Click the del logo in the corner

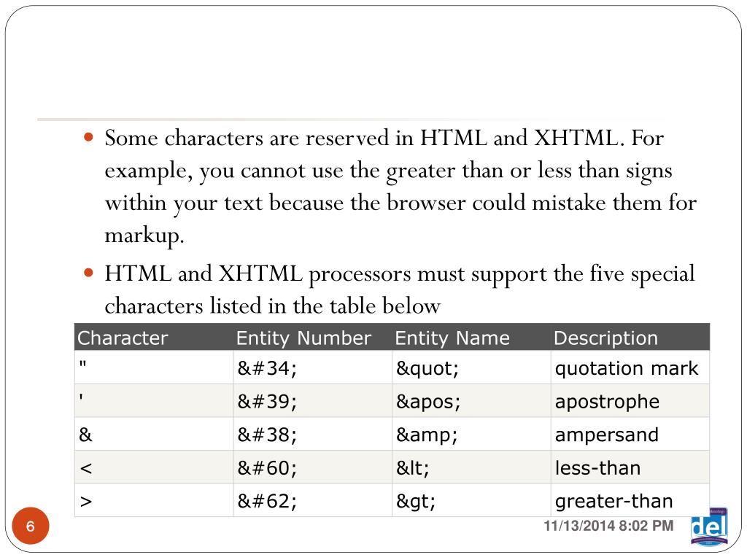click(709, 526)
